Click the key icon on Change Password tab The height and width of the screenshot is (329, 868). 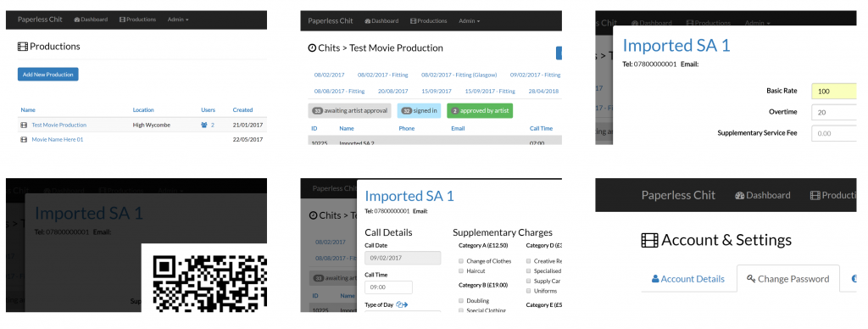coord(751,279)
